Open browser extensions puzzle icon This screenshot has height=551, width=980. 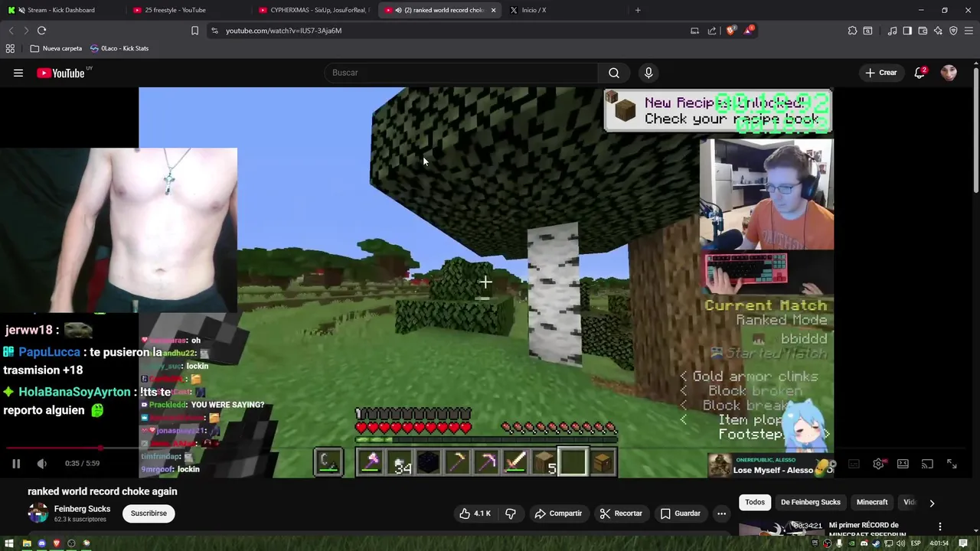click(x=852, y=31)
